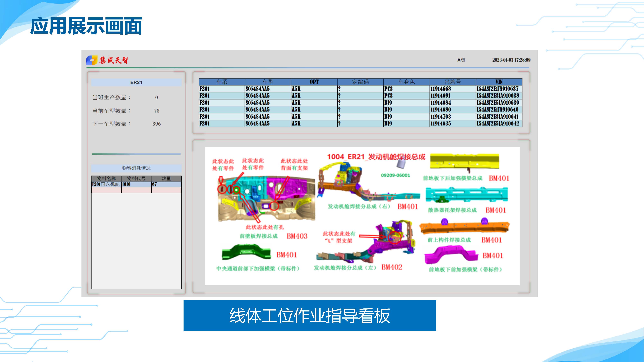Select the ER21 station header
644x362 pixels.
click(x=136, y=82)
